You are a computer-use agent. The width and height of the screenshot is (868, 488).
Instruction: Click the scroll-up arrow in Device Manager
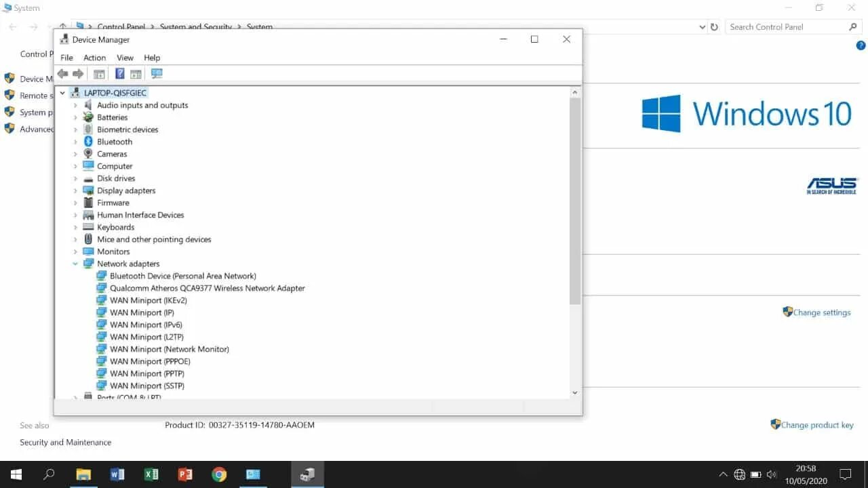575,92
